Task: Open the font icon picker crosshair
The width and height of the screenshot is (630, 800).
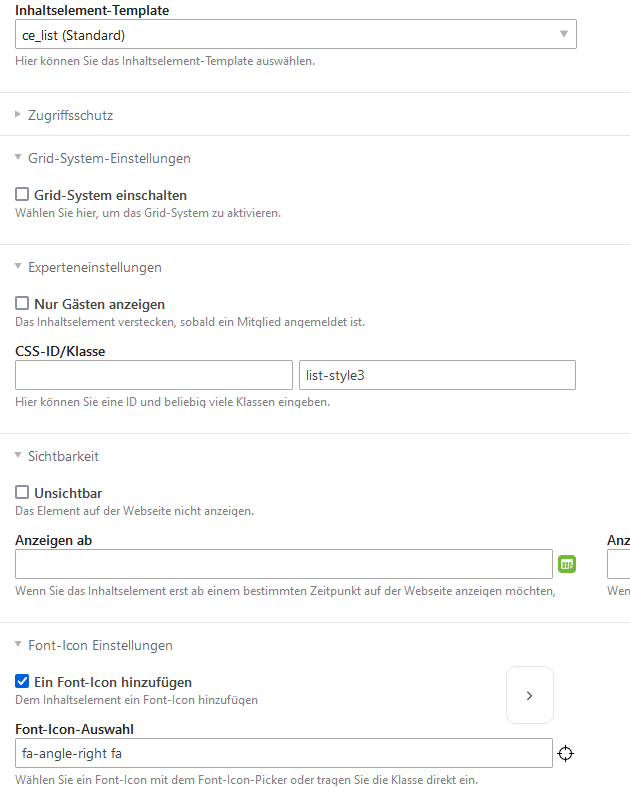Action: 565,754
